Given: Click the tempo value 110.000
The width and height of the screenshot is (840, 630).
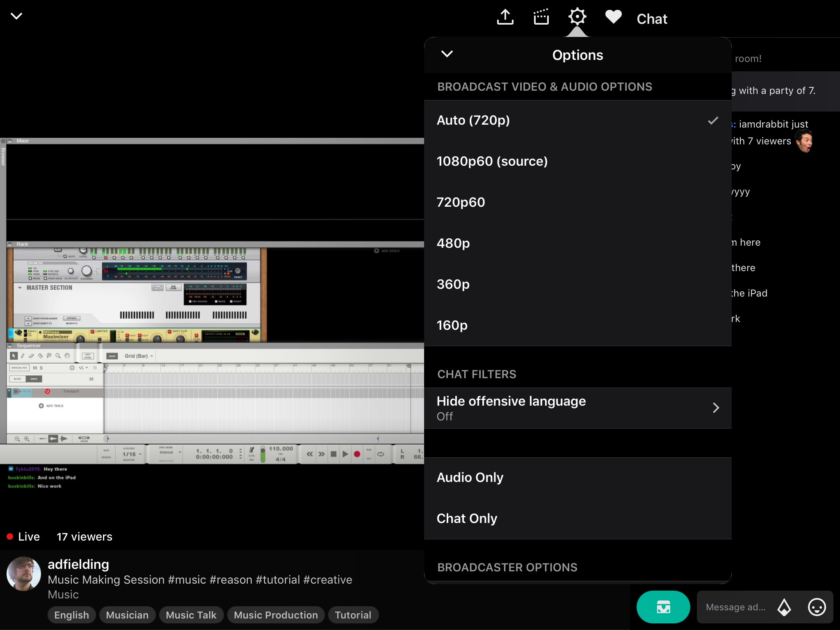Looking at the screenshot, I should pos(281,449).
